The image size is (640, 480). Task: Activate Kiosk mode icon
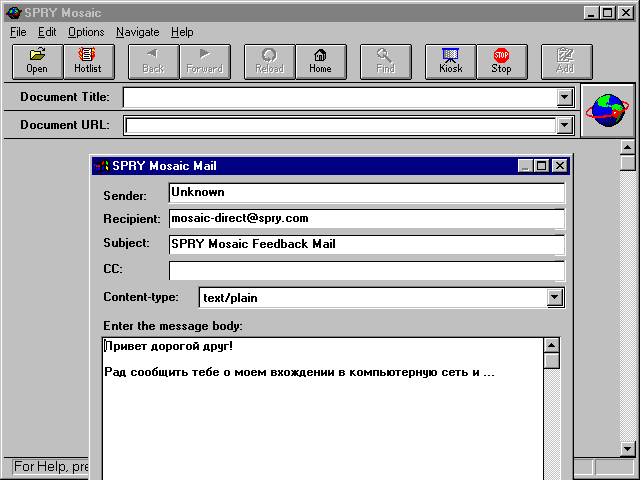[x=450, y=61]
